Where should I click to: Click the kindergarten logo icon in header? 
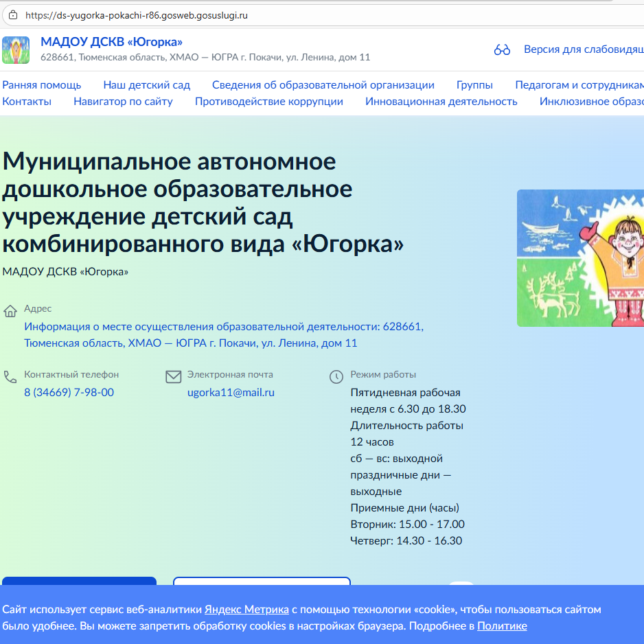[x=16, y=50]
